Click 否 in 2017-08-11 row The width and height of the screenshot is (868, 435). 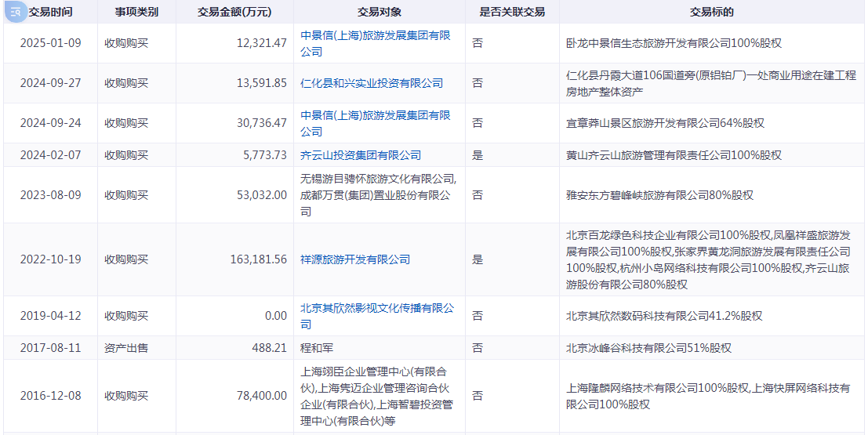478,348
